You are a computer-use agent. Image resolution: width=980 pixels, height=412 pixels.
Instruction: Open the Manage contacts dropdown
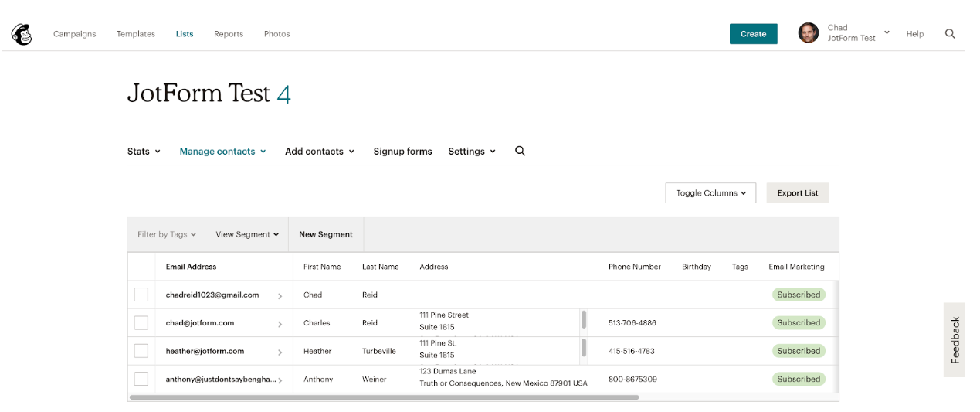pyautogui.click(x=222, y=152)
